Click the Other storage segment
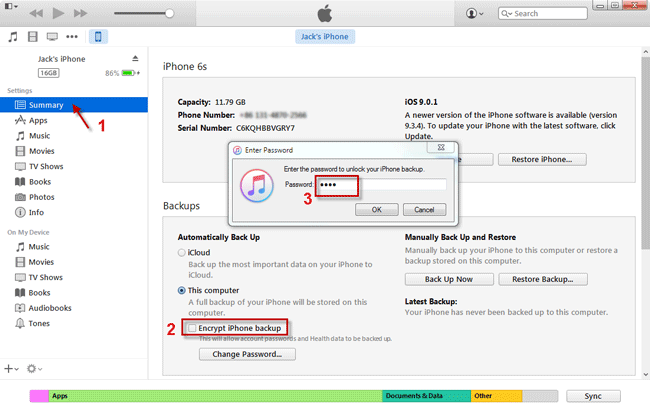Viewport: 650px width, 412px height. click(496, 396)
